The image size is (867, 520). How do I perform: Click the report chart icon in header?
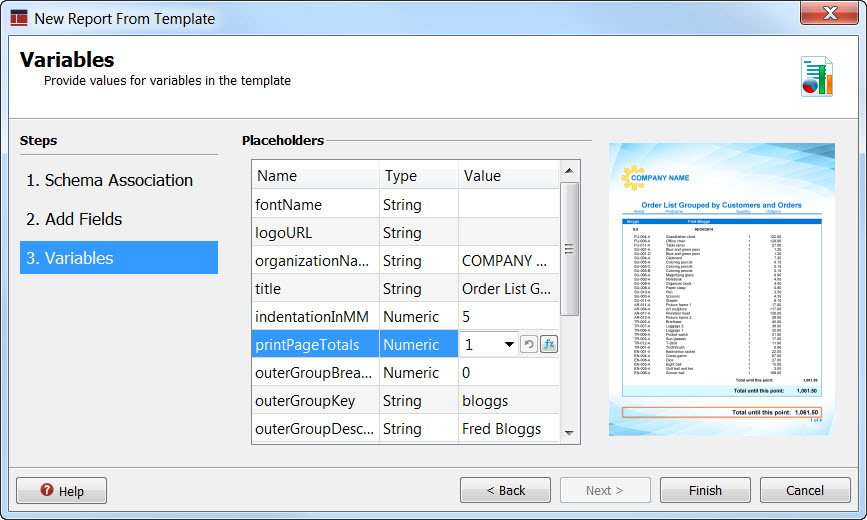click(816, 76)
